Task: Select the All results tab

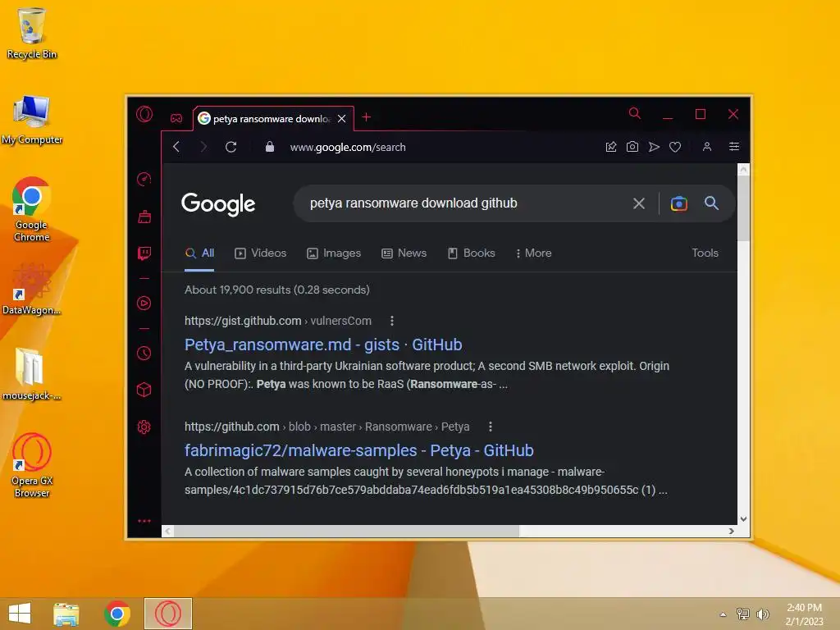Action: pos(200,253)
